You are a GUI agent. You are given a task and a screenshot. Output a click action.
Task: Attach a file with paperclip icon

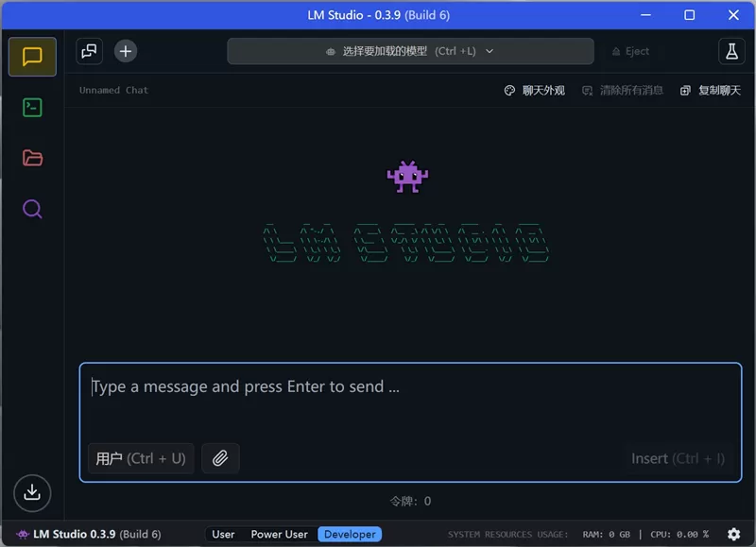click(x=220, y=458)
